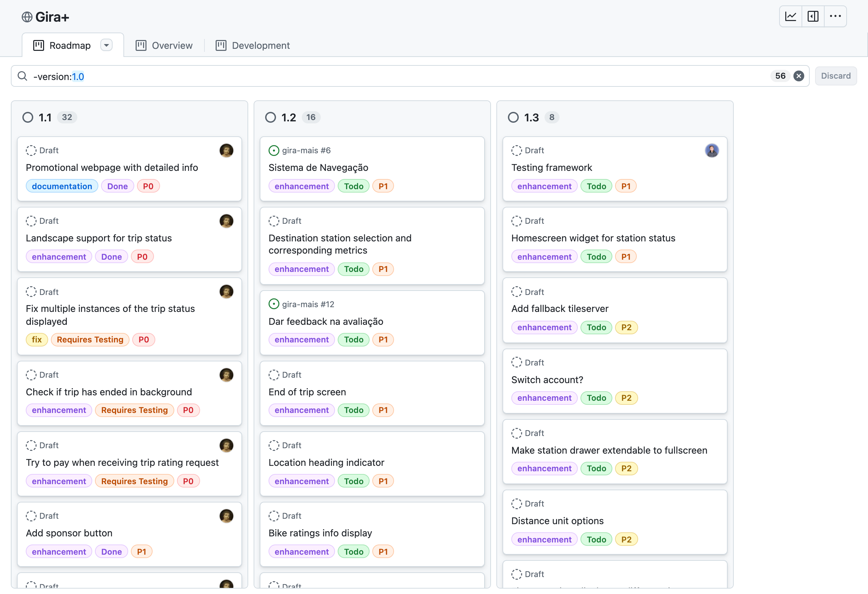868x594 pixels.
Task: Click draft icon on Destination station selection card
Action: click(x=274, y=221)
